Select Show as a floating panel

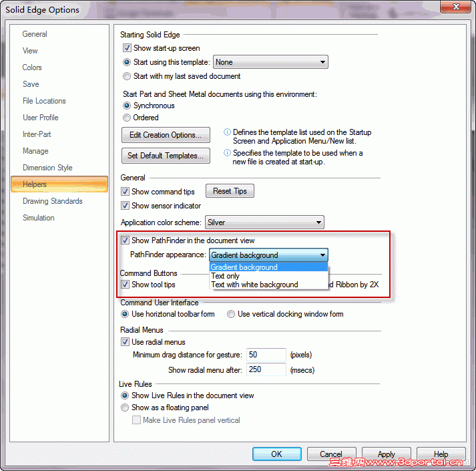pos(124,408)
